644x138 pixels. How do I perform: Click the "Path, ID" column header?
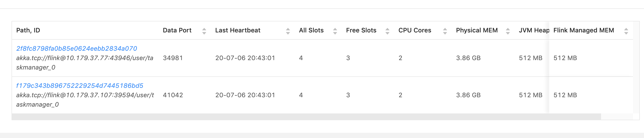pos(28,30)
